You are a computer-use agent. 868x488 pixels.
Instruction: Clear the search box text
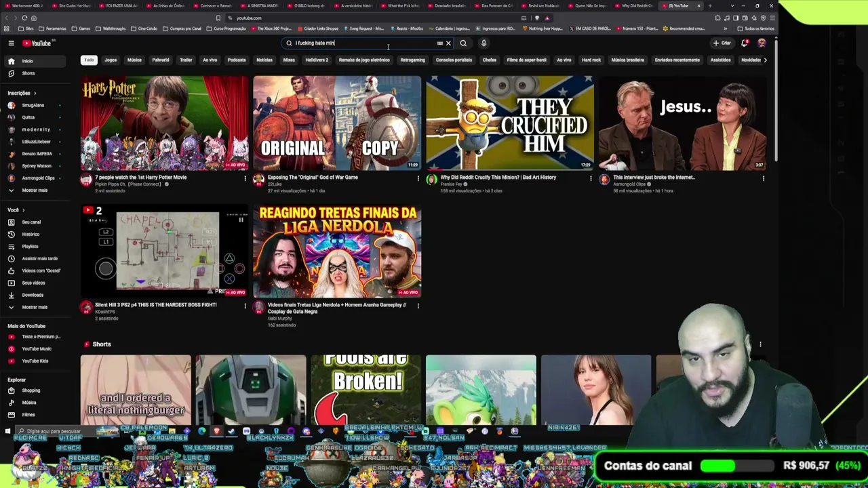[448, 43]
